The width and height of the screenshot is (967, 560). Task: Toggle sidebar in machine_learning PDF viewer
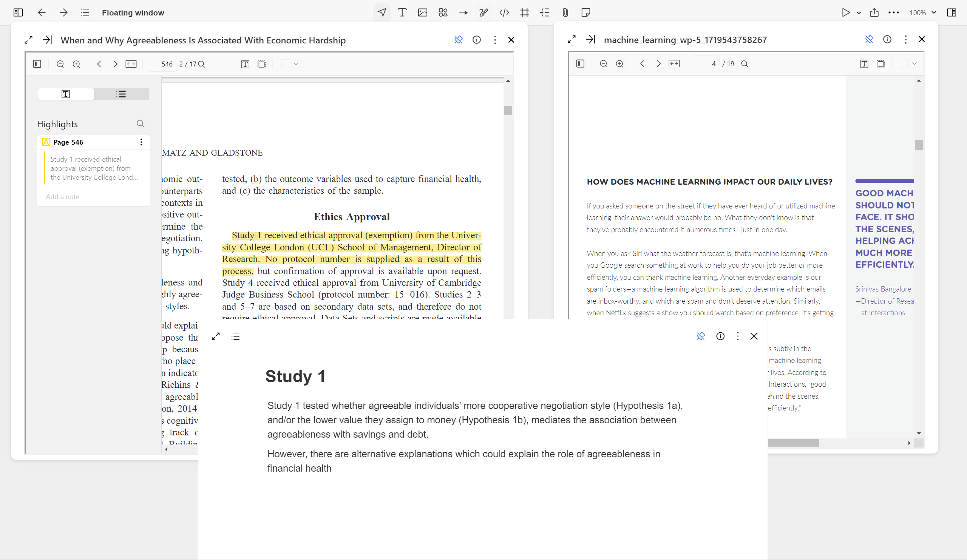[x=580, y=64]
